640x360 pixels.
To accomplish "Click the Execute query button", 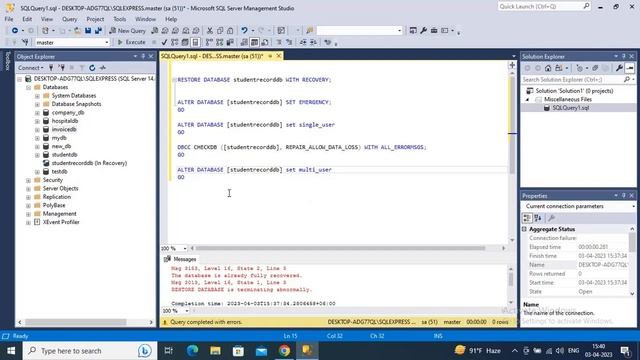I will point(131,42).
